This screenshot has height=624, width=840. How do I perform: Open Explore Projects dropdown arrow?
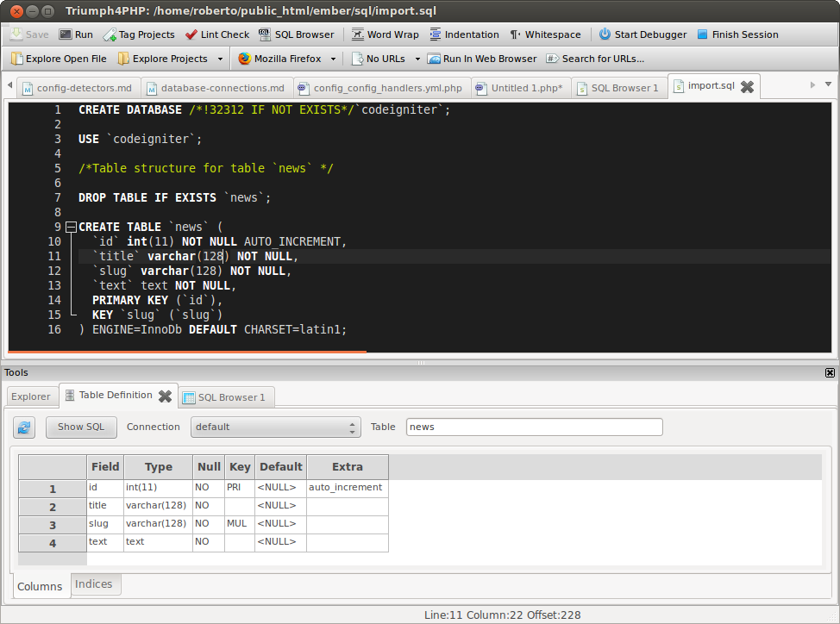click(220, 59)
